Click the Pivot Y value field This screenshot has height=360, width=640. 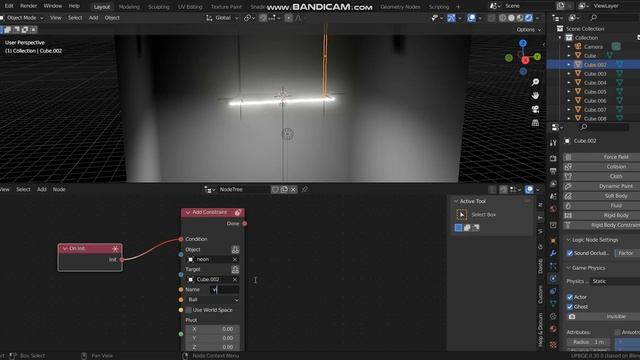point(212,338)
